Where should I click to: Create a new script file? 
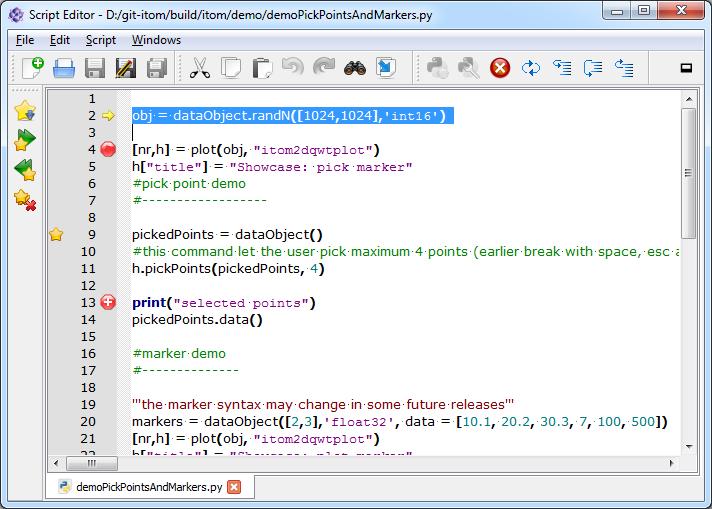[x=33, y=68]
